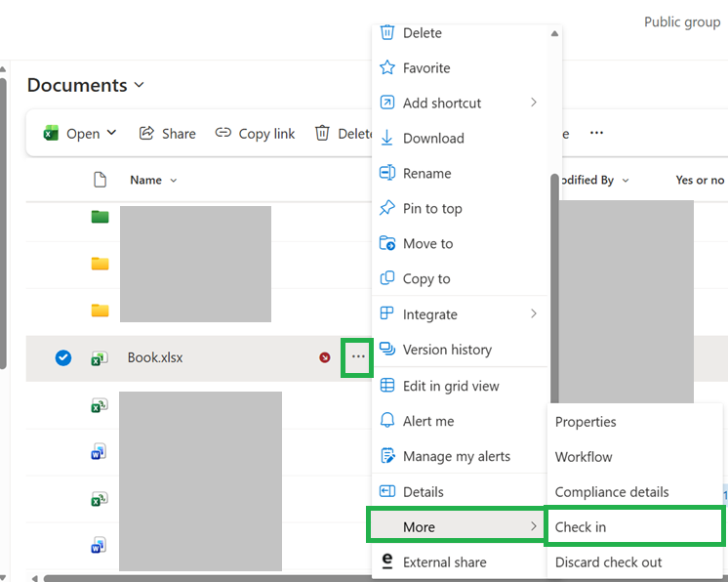Open the dropdown arrow beside Open

point(111,133)
